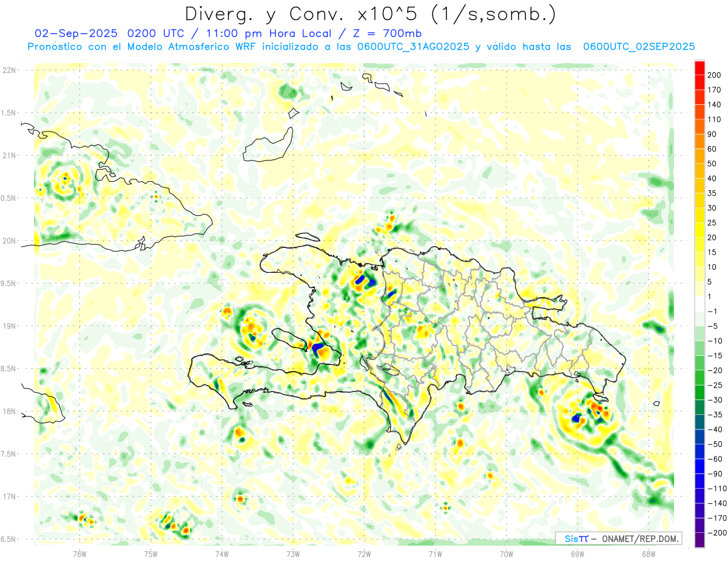
Task: Click the "-50" value on color scale
Action: [x=714, y=444]
